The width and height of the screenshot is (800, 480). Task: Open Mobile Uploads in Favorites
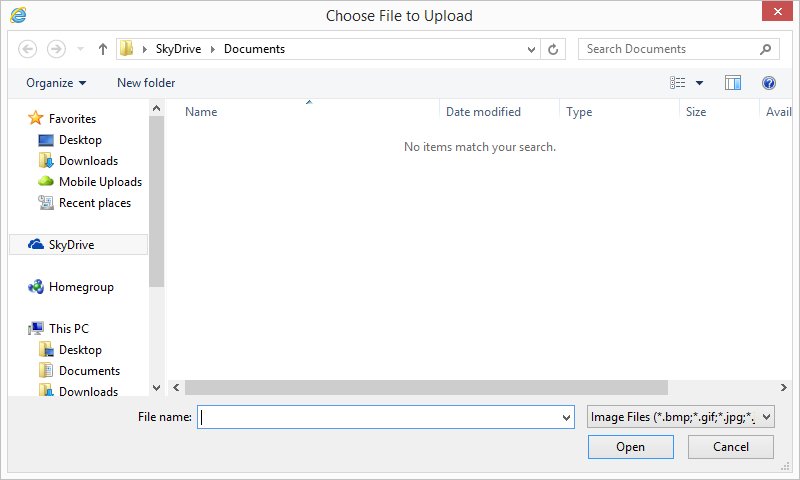coord(100,182)
